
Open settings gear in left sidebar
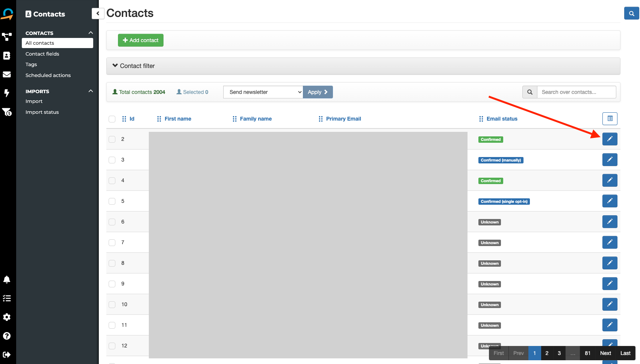pos(7,317)
